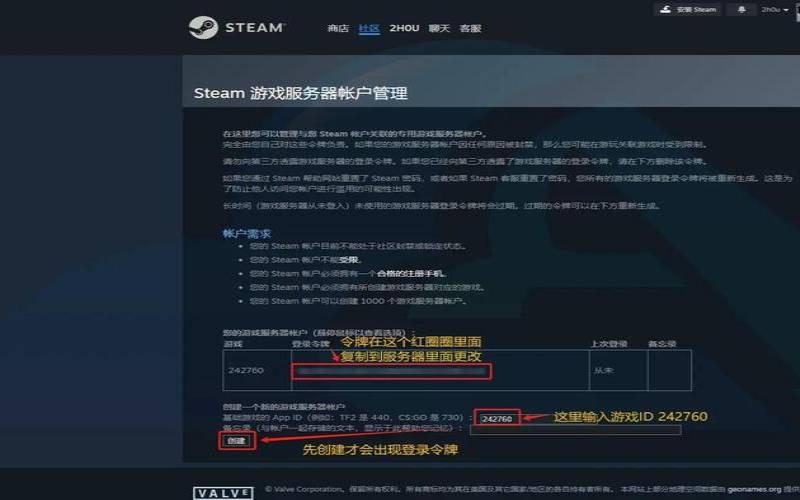Open the 聊天 (Chat) page
Screen dimensions: 800x500
point(440,28)
